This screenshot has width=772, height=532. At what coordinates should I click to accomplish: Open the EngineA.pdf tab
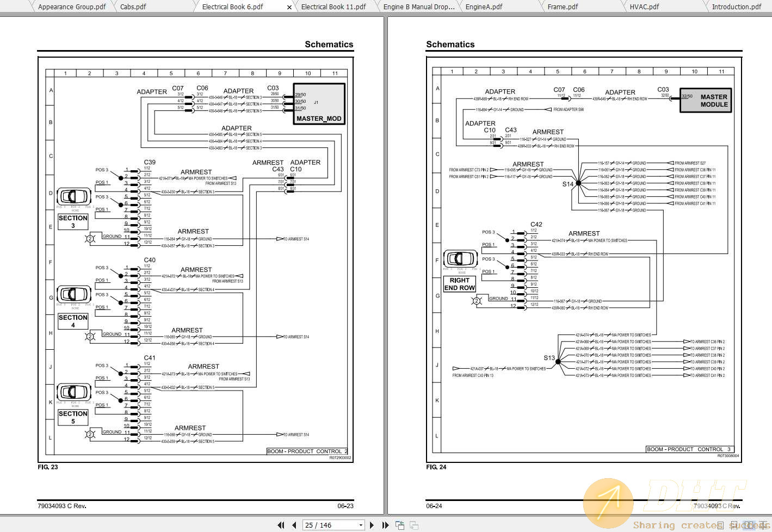[484, 7]
